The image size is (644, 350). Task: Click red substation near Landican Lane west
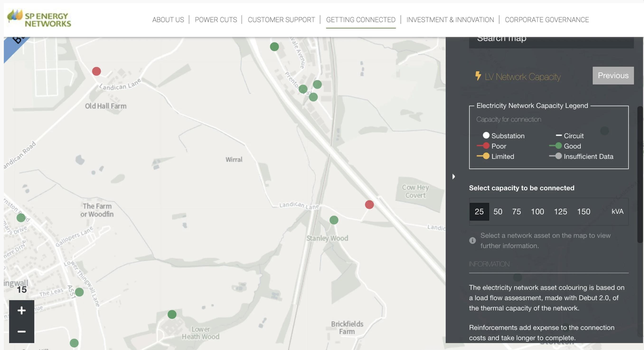coord(97,71)
